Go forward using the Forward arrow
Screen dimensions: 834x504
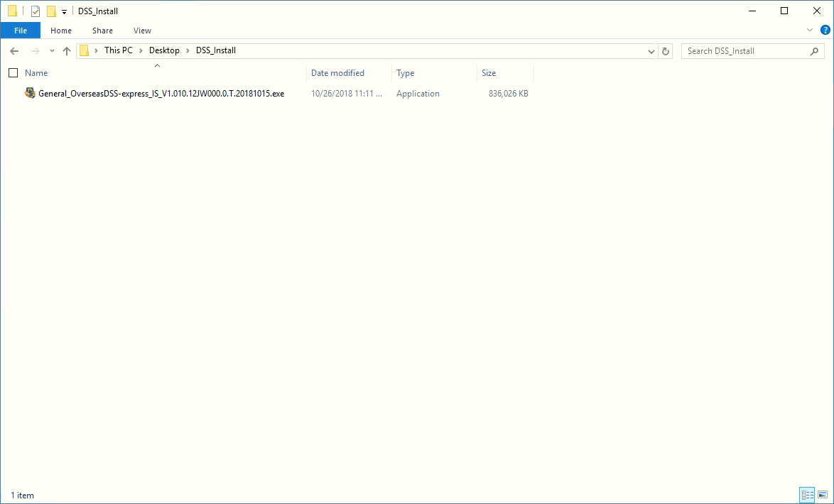coord(35,51)
